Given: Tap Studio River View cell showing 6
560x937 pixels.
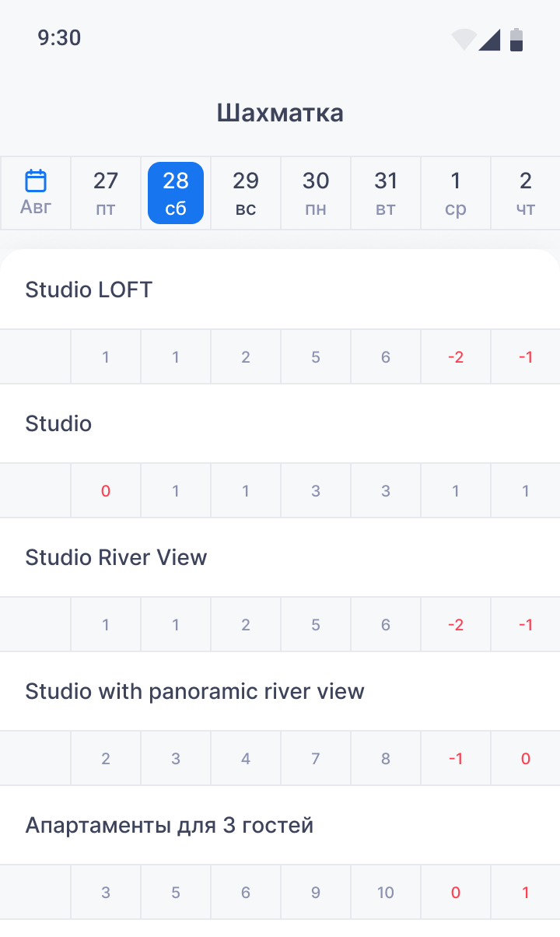Looking at the screenshot, I should tap(386, 625).
